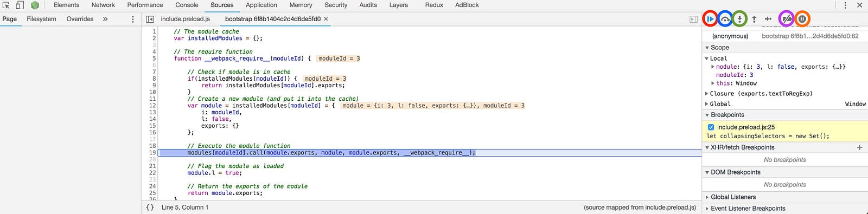Switch to the Console tab
The width and height of the screenshot is (868, 214).
(187, 5)
